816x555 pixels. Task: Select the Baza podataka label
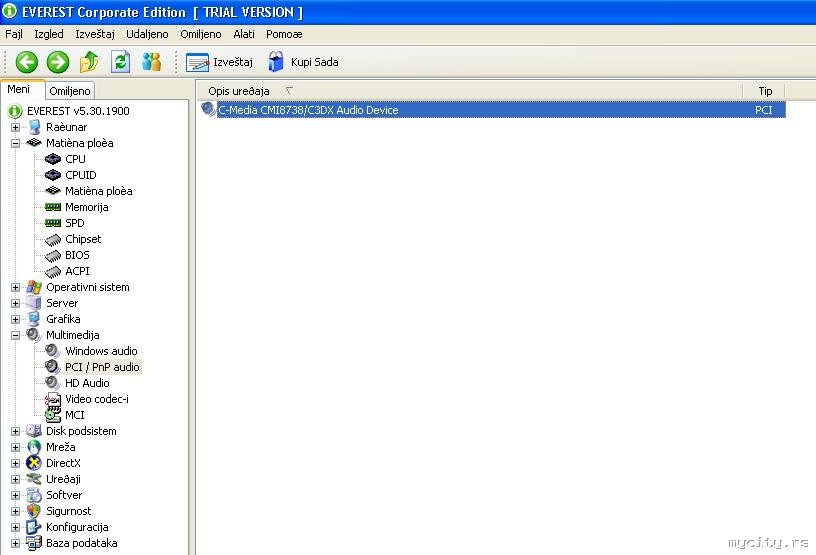[x=82, y=544]
